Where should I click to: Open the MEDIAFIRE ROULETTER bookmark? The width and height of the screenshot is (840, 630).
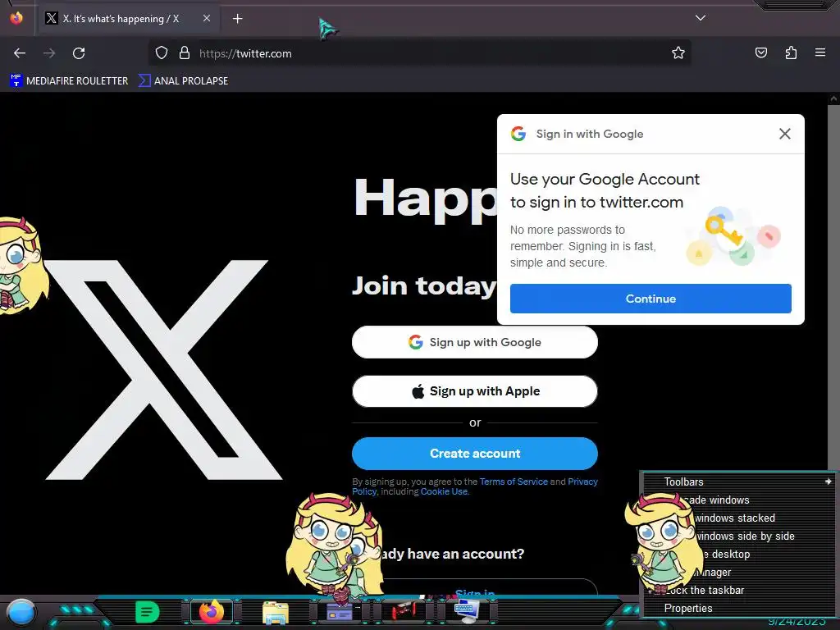point(69,81)
